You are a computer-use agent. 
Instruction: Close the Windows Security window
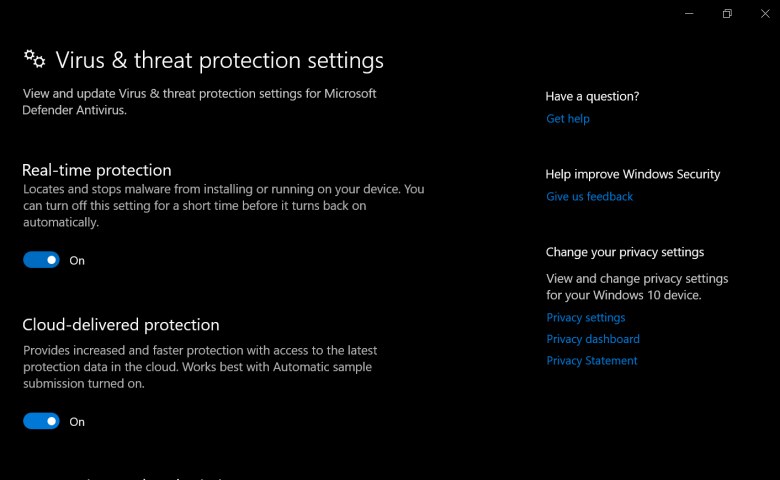point(765,13)
